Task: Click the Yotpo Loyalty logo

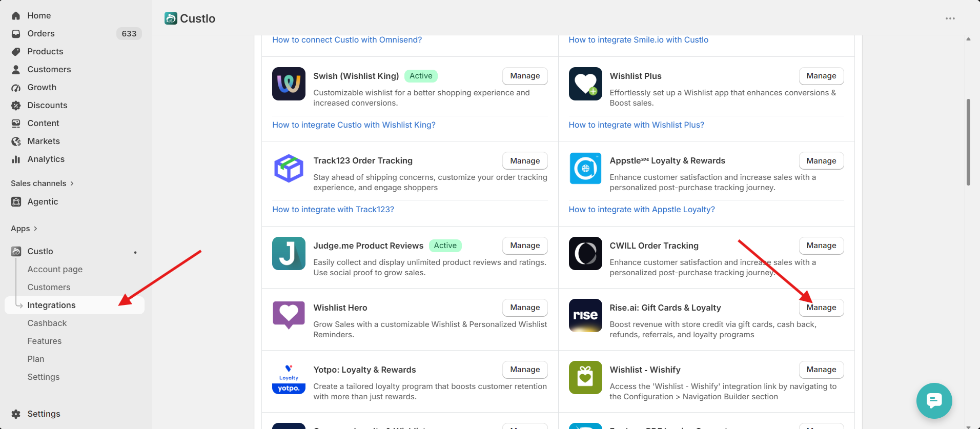Action: point(289,377)
